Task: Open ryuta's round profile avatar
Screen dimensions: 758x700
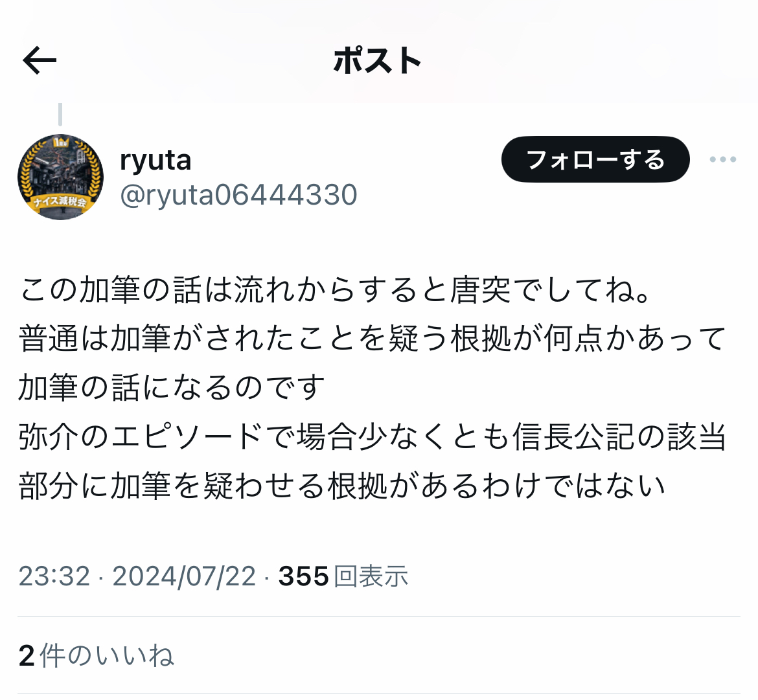Action: click(x=60, y=177)
